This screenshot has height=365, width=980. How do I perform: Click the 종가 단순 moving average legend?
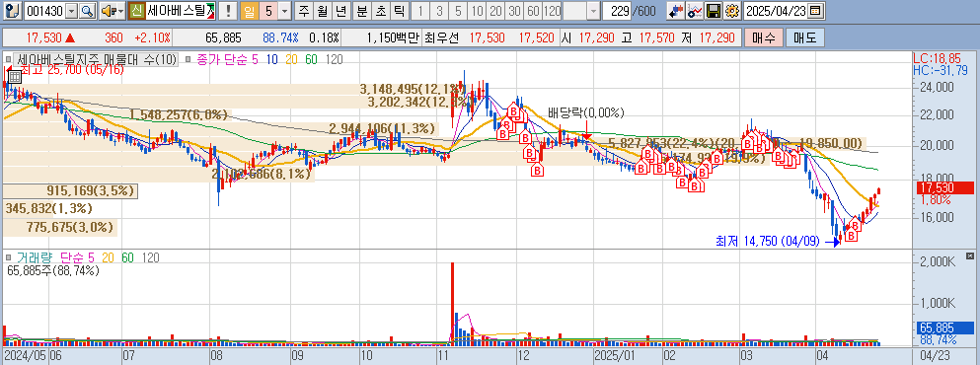click(x=229, y=60)
